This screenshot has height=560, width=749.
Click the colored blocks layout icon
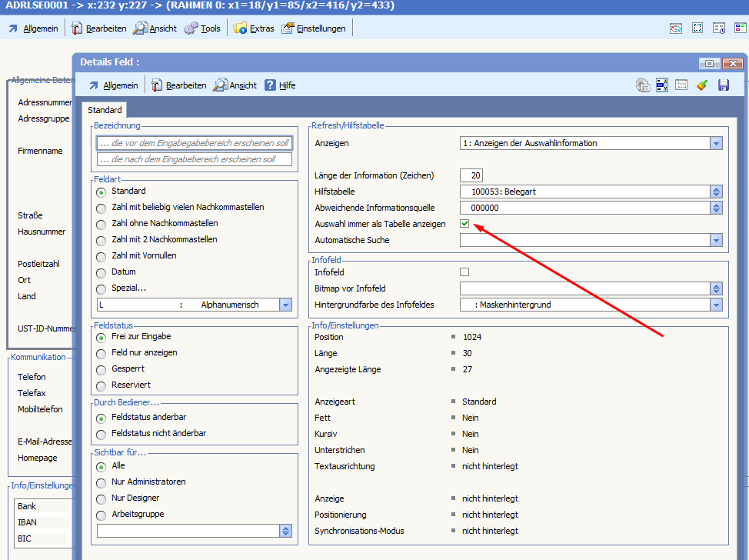[x=740, y=28]
